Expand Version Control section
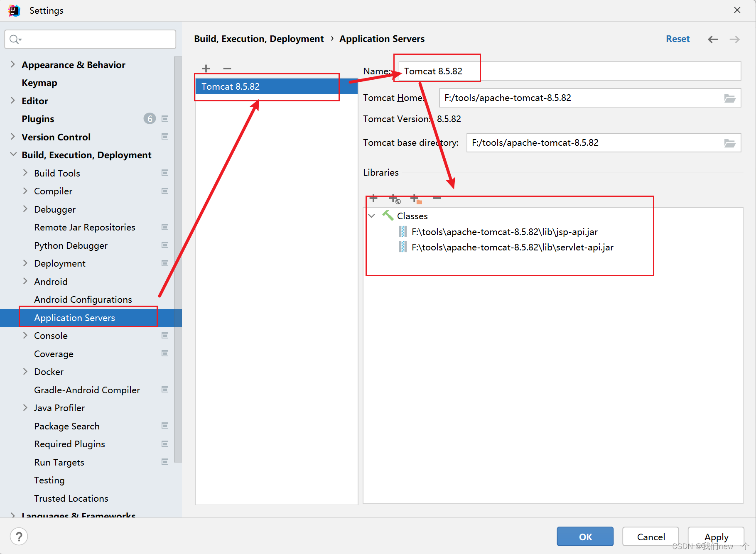Screen dimensions: 756x554 click(13, 137)
